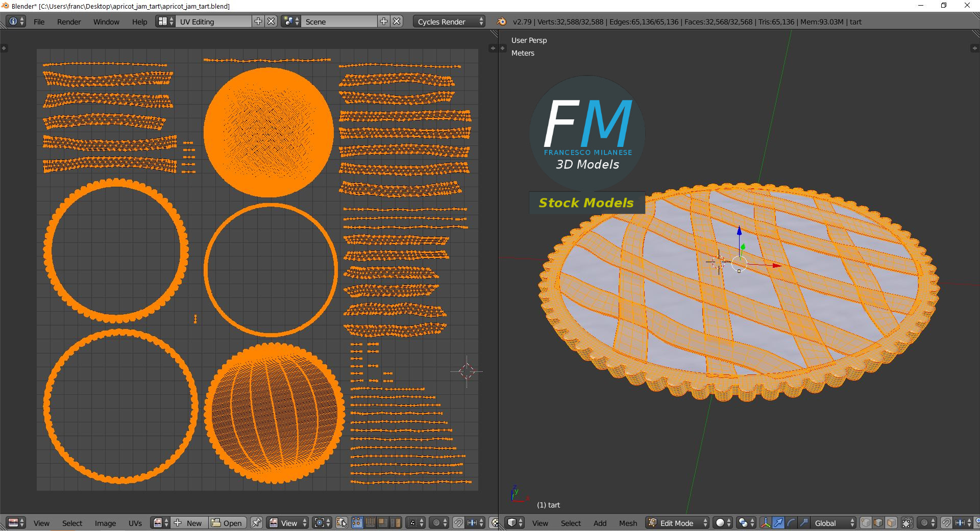Open the Global transform orientation dropdown
Image resolution: width=980 pixels, height=531 pixels.
pyautogui.click(x=834, y=523)
